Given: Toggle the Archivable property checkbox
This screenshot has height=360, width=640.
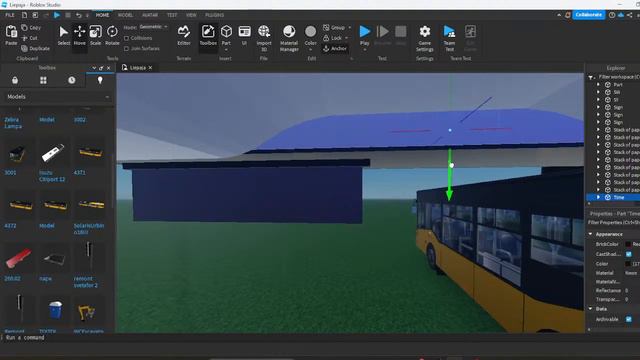Looking at the screenshot, I should pos(629,319).
